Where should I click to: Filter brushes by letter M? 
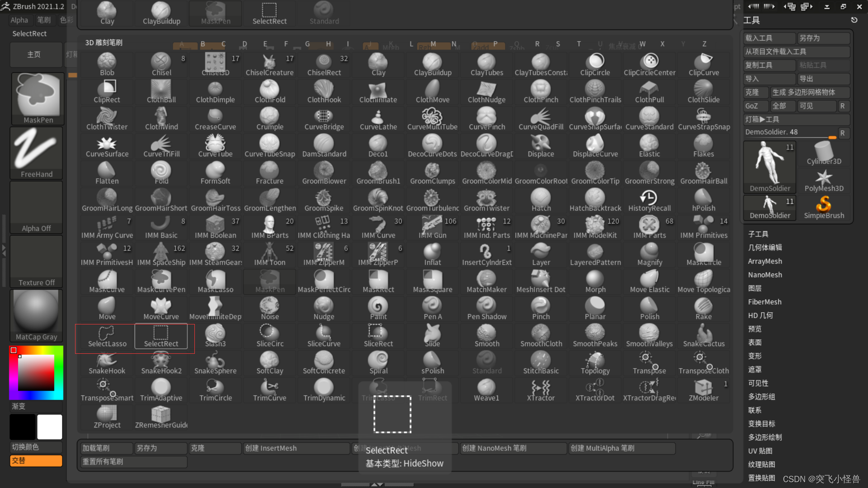pos(433,44)
